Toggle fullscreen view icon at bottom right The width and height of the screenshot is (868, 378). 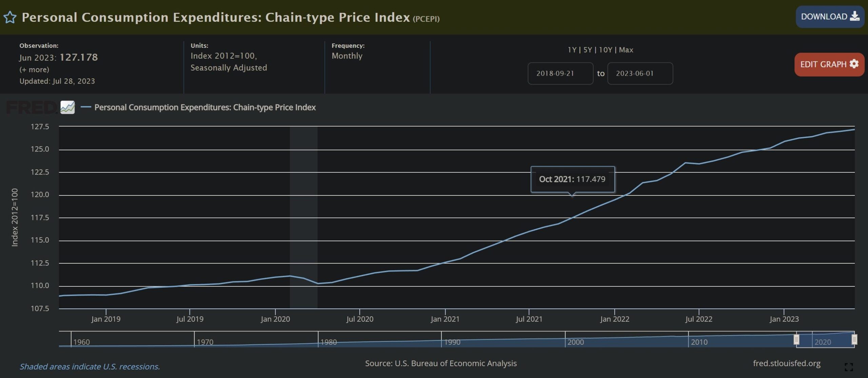(x=849, y=367)
